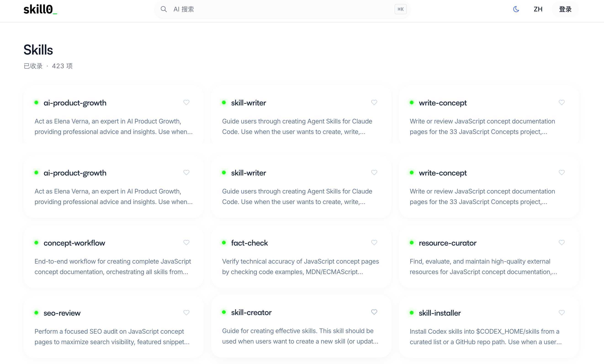Open the seo-review skill title

point(62,313)
